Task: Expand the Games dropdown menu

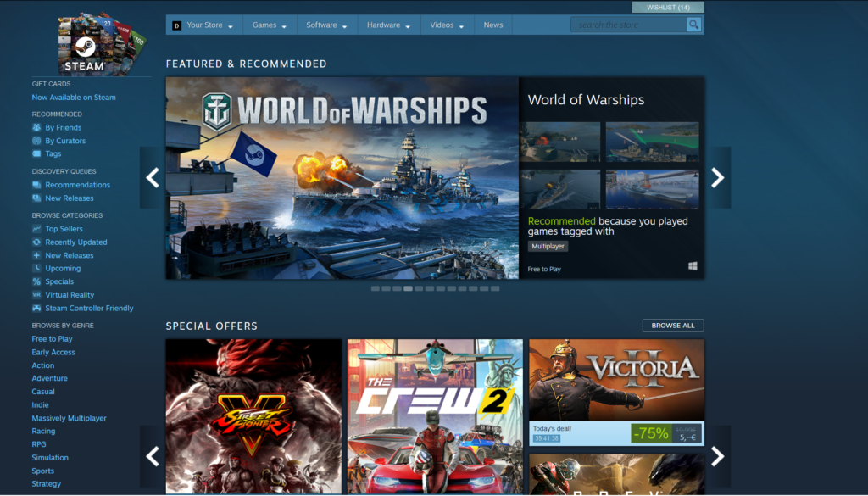Action: click(x=270, y=25)
